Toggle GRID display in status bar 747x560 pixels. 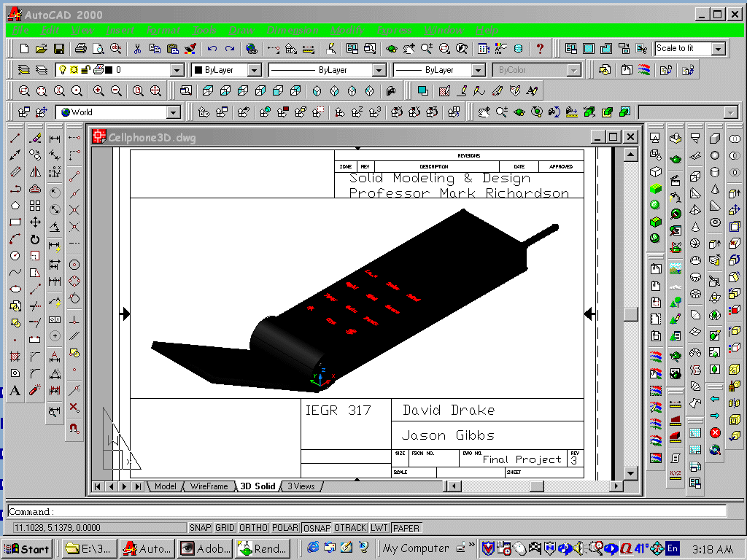coord(225,528)
